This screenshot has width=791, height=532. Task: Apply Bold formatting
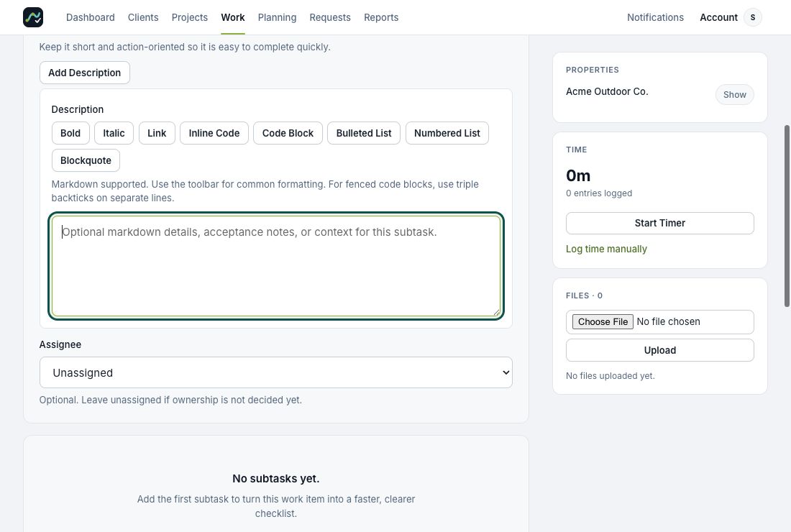[70, 133]
